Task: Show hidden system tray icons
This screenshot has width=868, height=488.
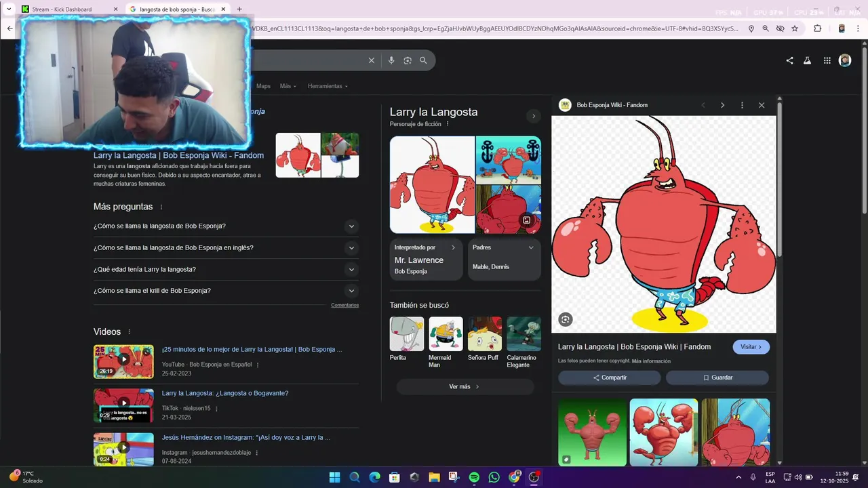Action: click(x=738, y=477)
